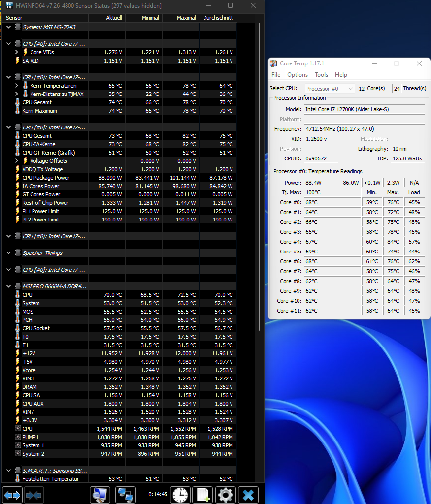Image resolution: width=431 pixels, height=504 pixels.
Task: Click the Core #4 temperature 67°C value
Action: 332,242
